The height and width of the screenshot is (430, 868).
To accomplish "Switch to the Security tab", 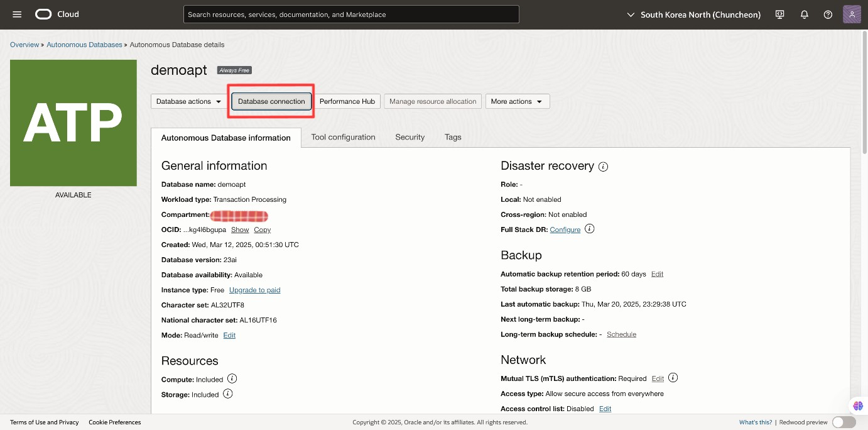I will click(x=410, y=137).
